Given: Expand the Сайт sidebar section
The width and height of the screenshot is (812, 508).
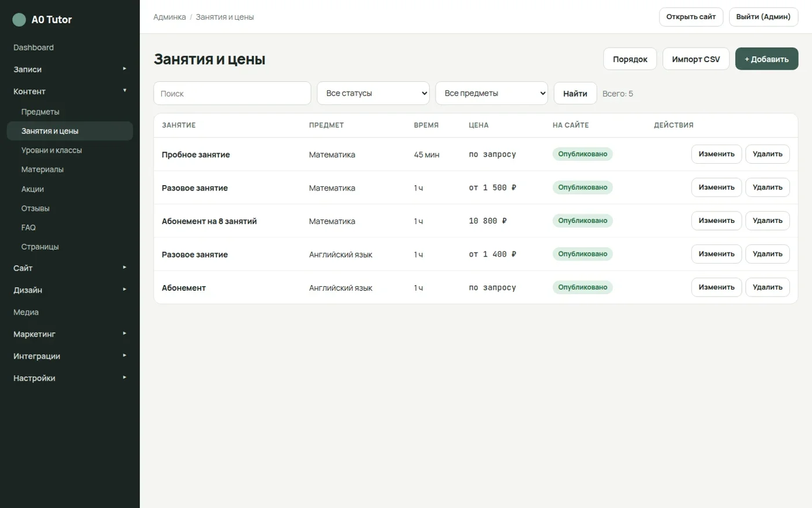Looking at the screenshot, I should tap(70, 268).
